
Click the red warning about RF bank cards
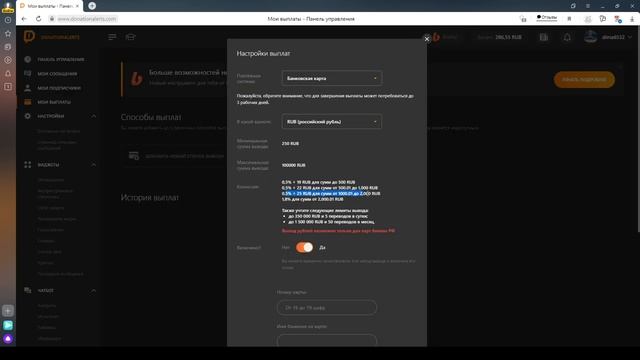[338, 231]
